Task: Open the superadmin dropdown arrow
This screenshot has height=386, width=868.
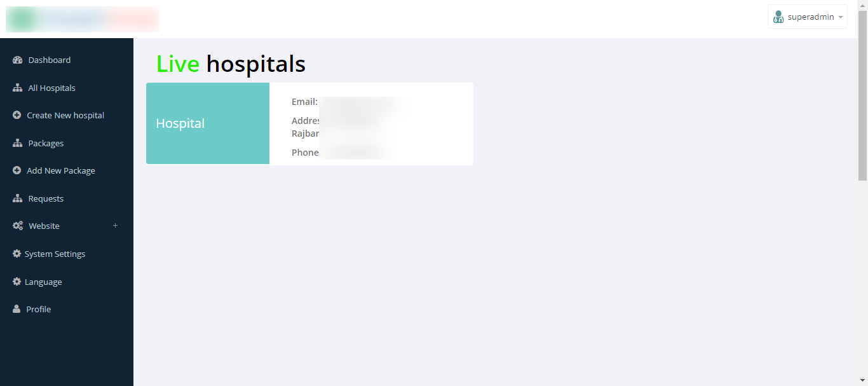Action: click(x=841, y=17)
